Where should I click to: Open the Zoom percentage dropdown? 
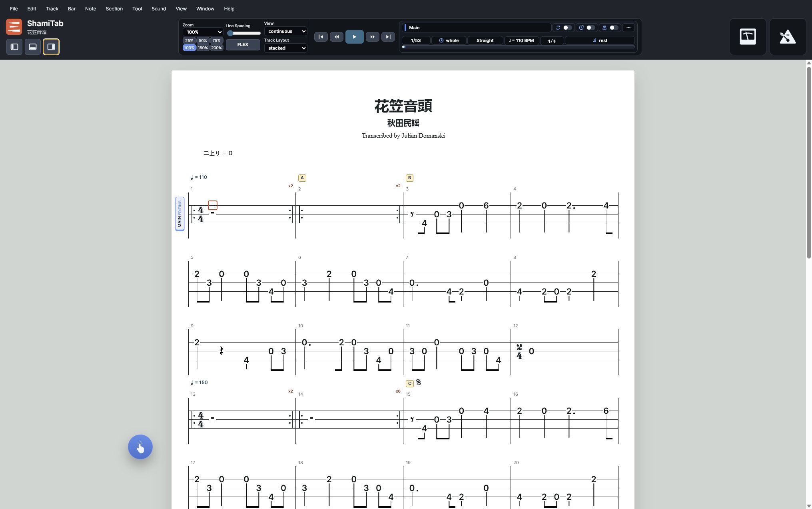coord(203,32)
